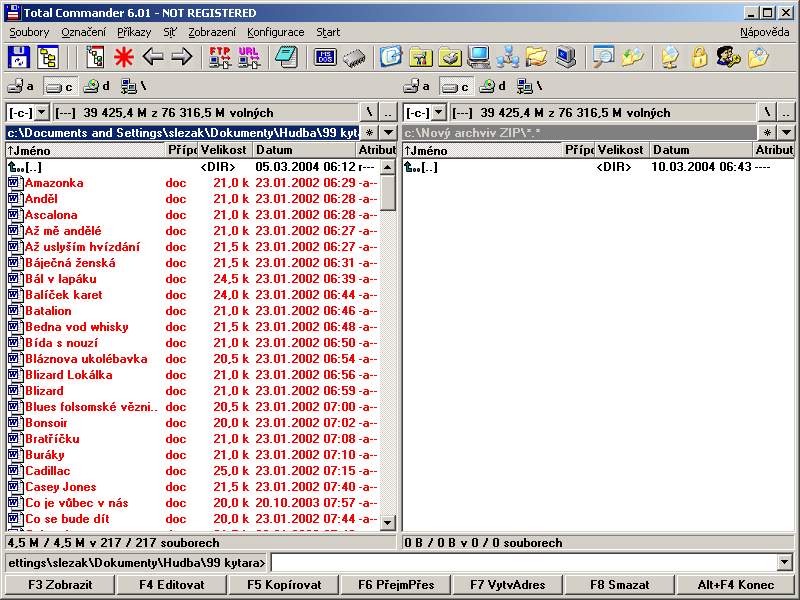The image size is (800, 600).
Task: Click the dark desktop computer icon
Action: point(565,57)
